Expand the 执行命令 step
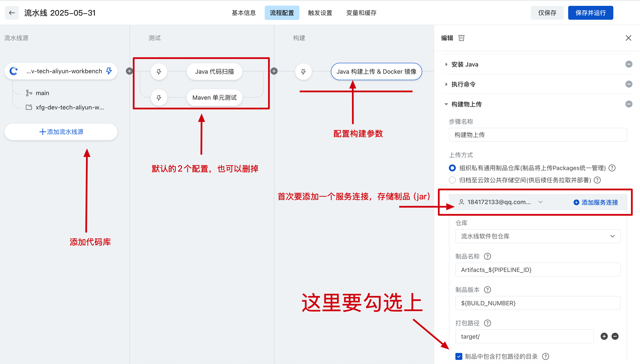The width and height of the screenshot is (640, 364). click(446, 84)
